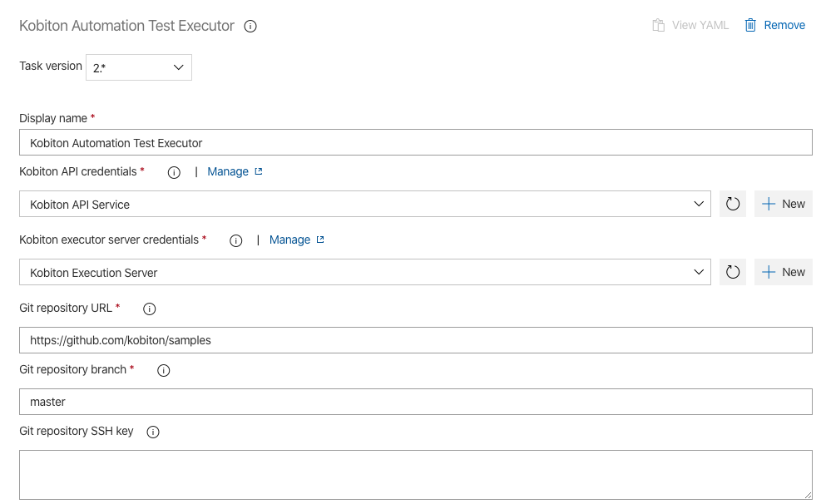Click the Git repository SSH key text area
The image size is (826, 504).
tap(416, 475)
